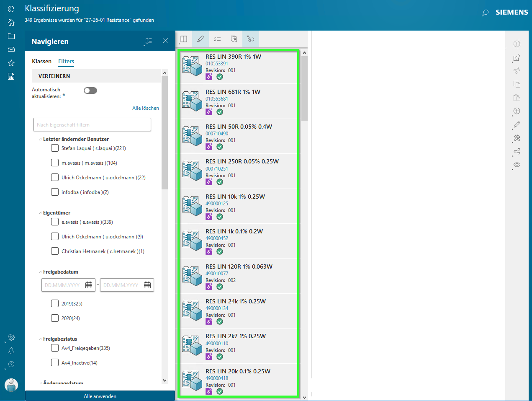The height and width of the screenshot is (401, 532).
Task: Open the help question mark icon
Action: point(11,364)
